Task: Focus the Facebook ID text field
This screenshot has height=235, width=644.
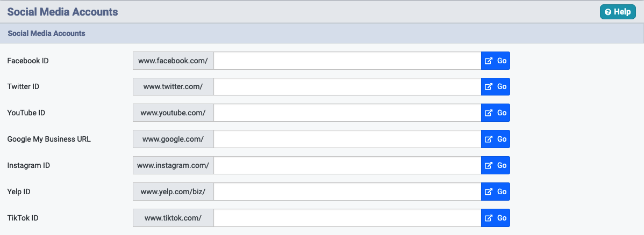Action: [x=347, y=61]
